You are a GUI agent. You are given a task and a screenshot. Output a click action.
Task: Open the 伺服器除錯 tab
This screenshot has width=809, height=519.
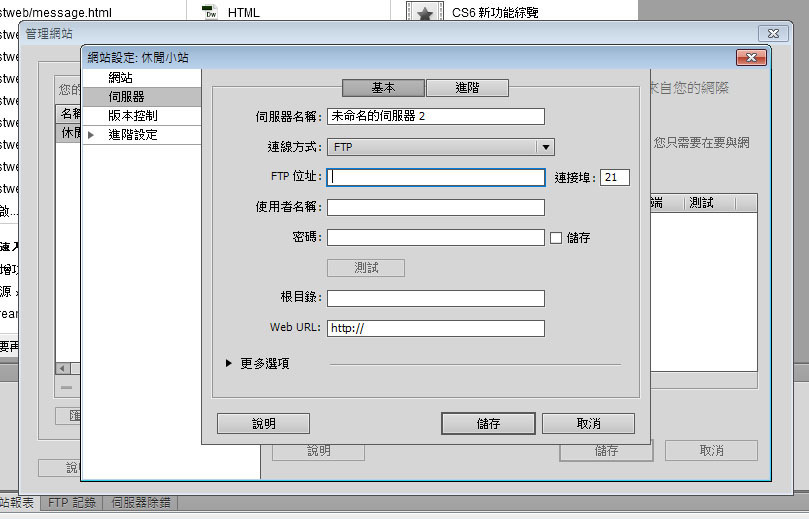point(140,502)
